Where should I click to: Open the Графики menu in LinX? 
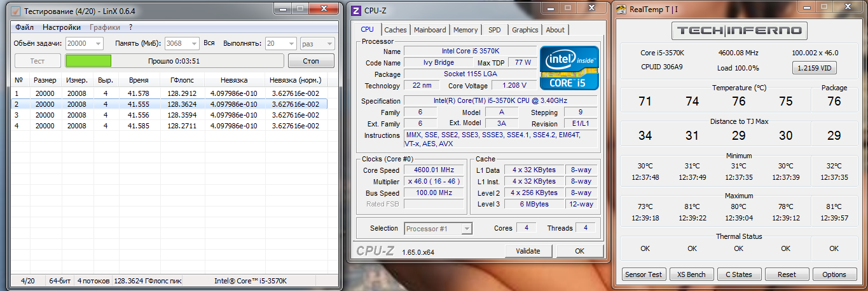(x=105, y=27)
